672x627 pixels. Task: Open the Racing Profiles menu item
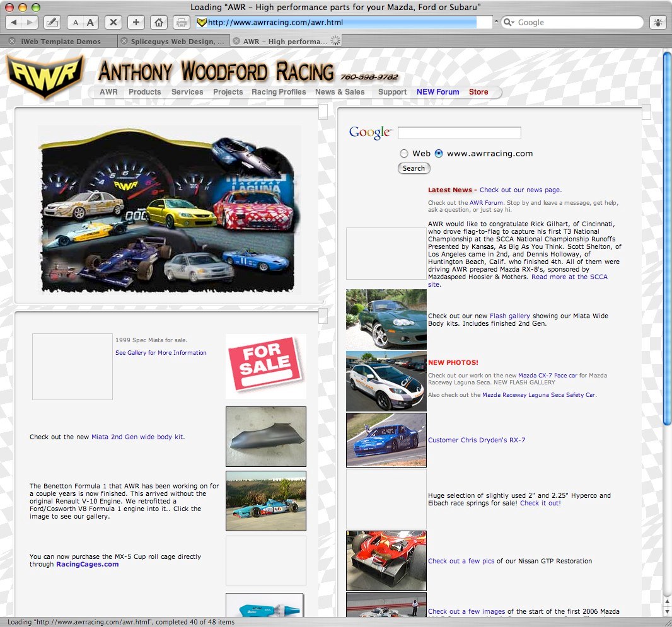tap(279, 91)
